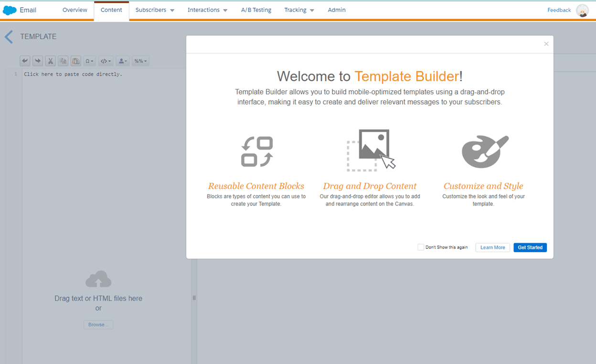596x364 pixels.
Task: Switch to the A/B Testing tab
Action: 256,10
